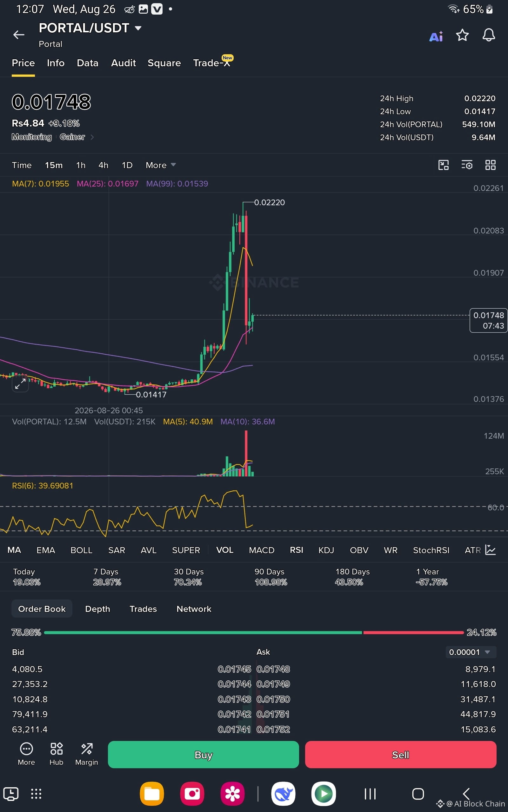Viewport: 508px width, 812px height.
Task: Switch to the Audit tab
Action: [123, 63]
